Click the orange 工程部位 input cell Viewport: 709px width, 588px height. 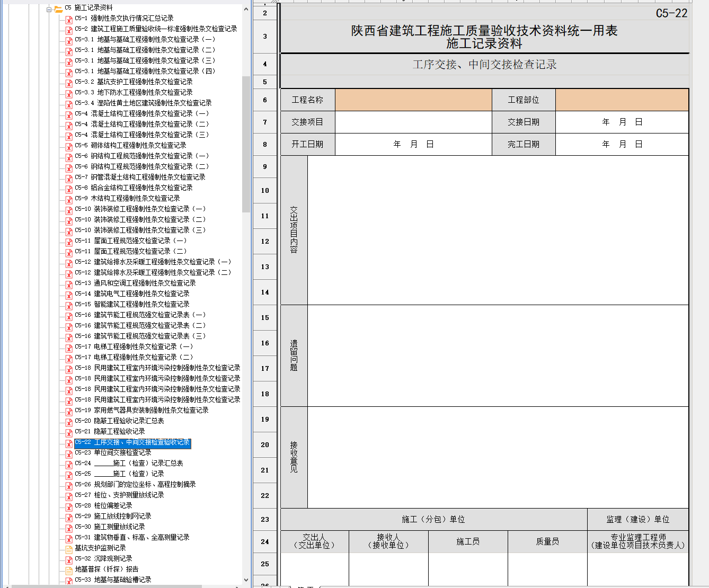622,100
